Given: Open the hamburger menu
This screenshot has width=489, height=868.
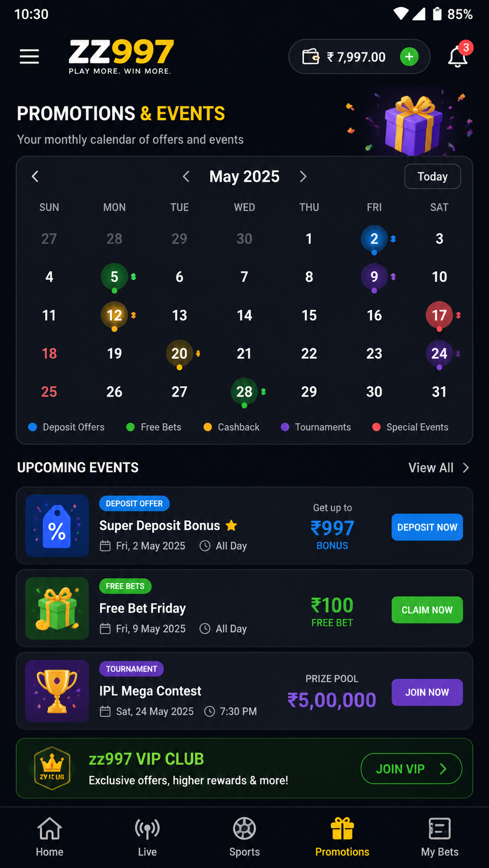Looking at the screenshot, I should pyautogui.click(x=30, y=57).
